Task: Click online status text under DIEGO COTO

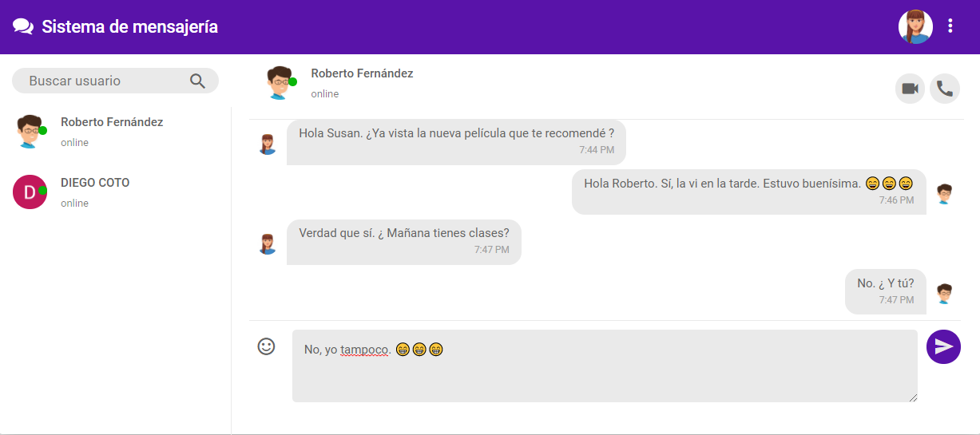Action: [74, 204]
